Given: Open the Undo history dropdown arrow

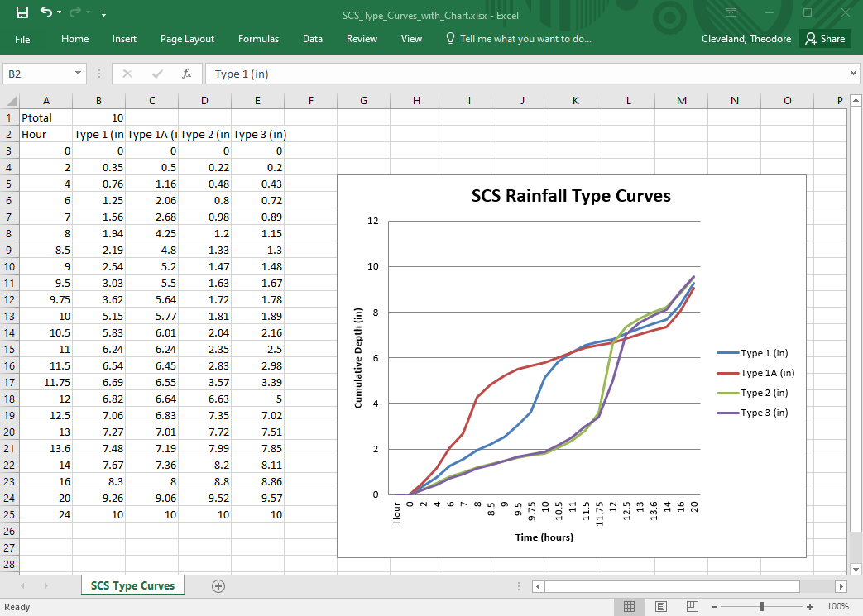Looking at the screenshot, I should [x=59, y=12].
